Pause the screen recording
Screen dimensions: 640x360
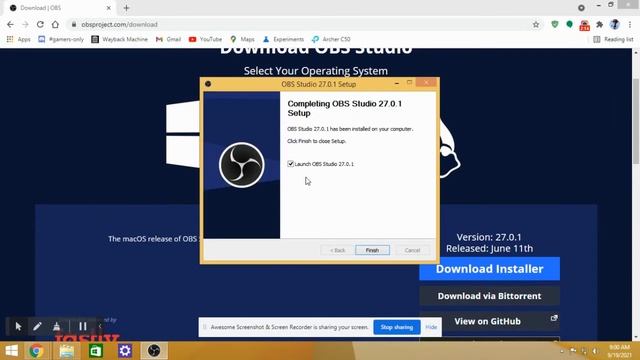click(83, 327)
